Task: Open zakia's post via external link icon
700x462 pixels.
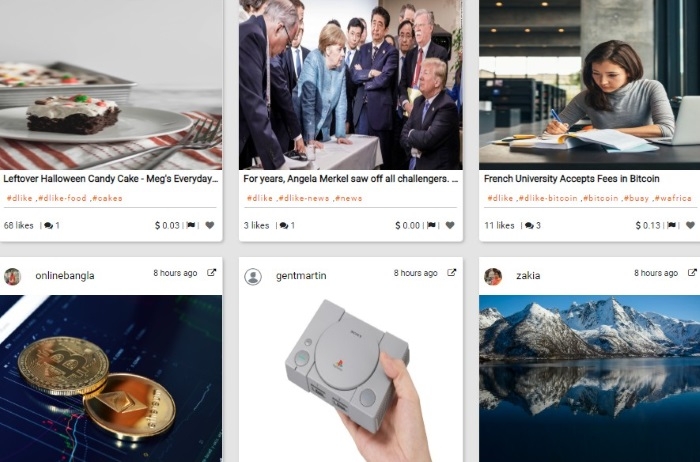Action: tap(692, 272)
